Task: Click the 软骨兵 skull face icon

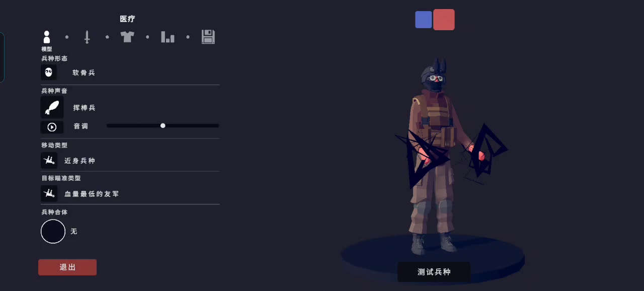Action: (49, 72)
